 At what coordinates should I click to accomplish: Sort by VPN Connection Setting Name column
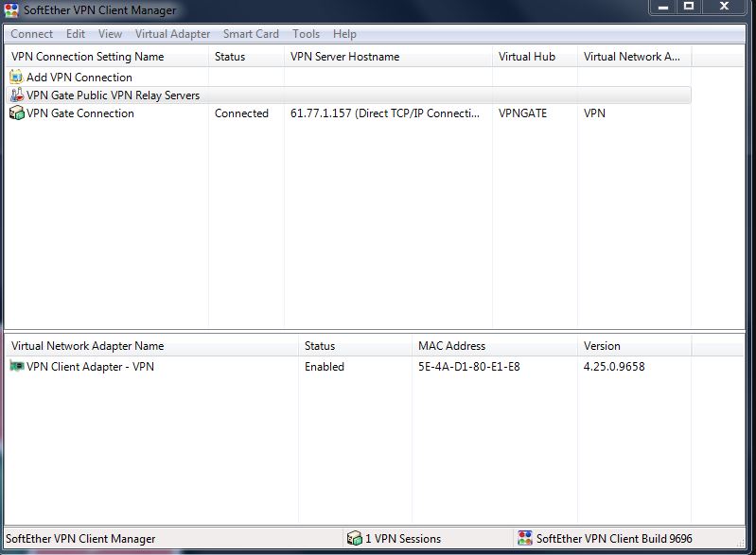click(x=106, y=57)
